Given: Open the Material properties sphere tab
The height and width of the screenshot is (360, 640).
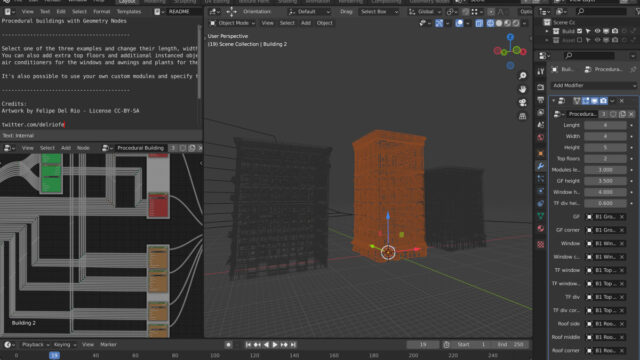Looking at the screenshot, I should [x=540, y=228].
